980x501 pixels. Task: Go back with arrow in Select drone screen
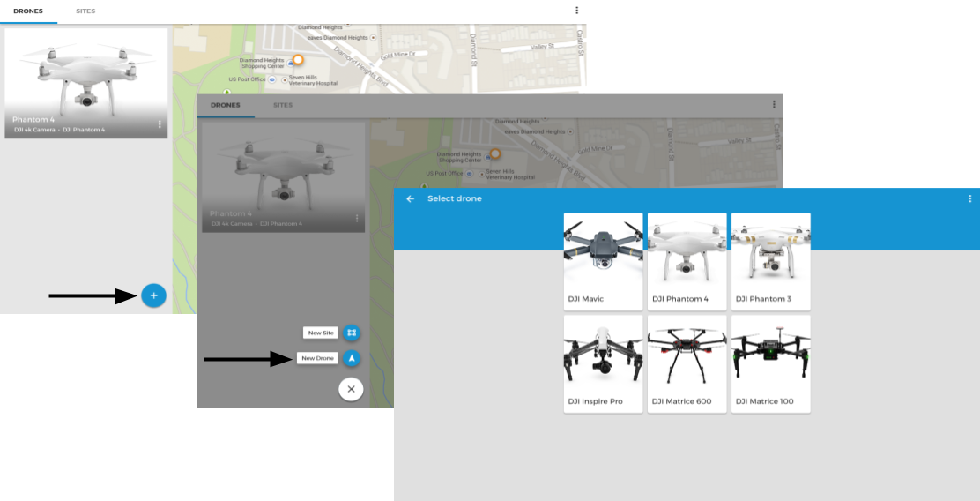click(410, 198)
